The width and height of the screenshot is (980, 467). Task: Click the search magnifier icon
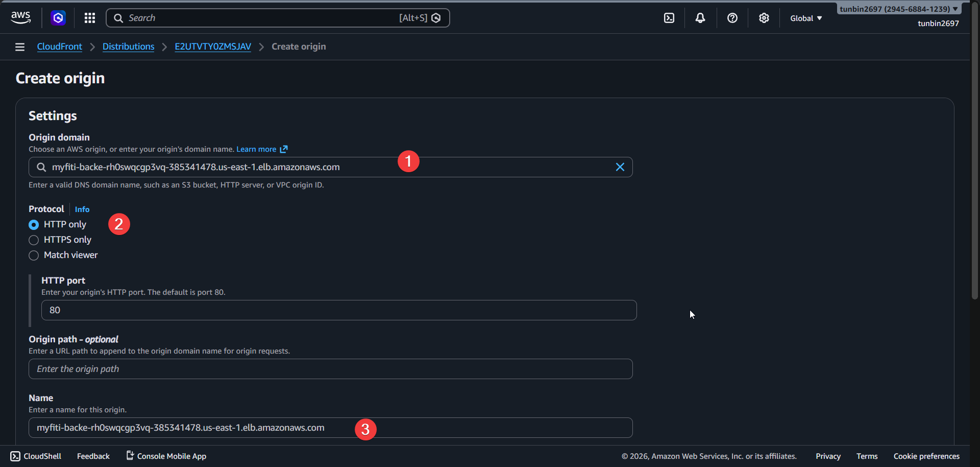click(40, 167)
